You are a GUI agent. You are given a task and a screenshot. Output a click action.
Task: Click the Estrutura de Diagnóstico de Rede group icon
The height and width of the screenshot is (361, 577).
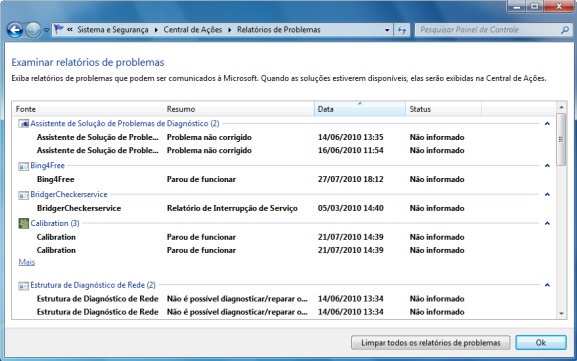tap(24, 286)
